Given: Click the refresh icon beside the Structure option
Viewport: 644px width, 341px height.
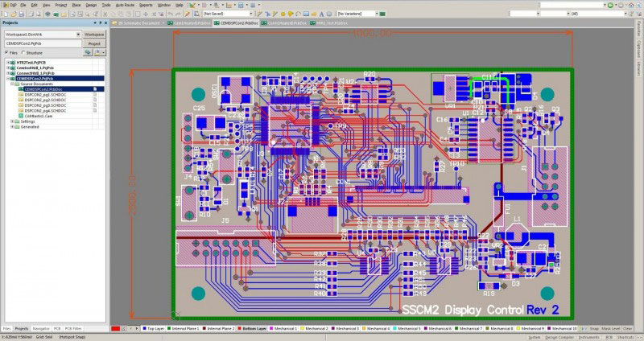Looking at the screenshot, I should [89, 52].
